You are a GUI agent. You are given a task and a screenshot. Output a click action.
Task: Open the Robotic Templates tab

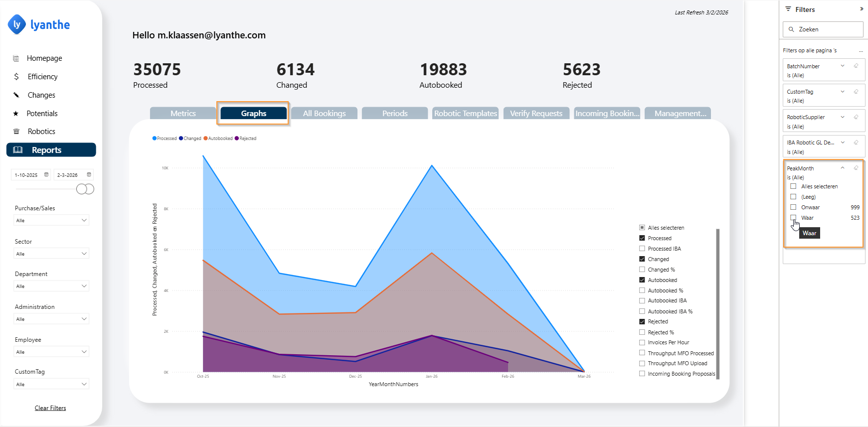coord(465,114)
